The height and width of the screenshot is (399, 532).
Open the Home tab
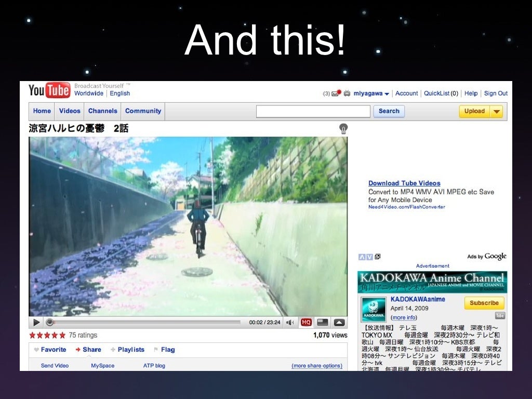click(x=42, y=111)
